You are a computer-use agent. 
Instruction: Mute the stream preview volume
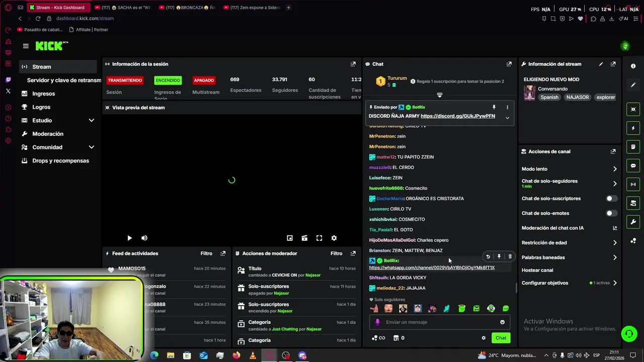(144, 238)
